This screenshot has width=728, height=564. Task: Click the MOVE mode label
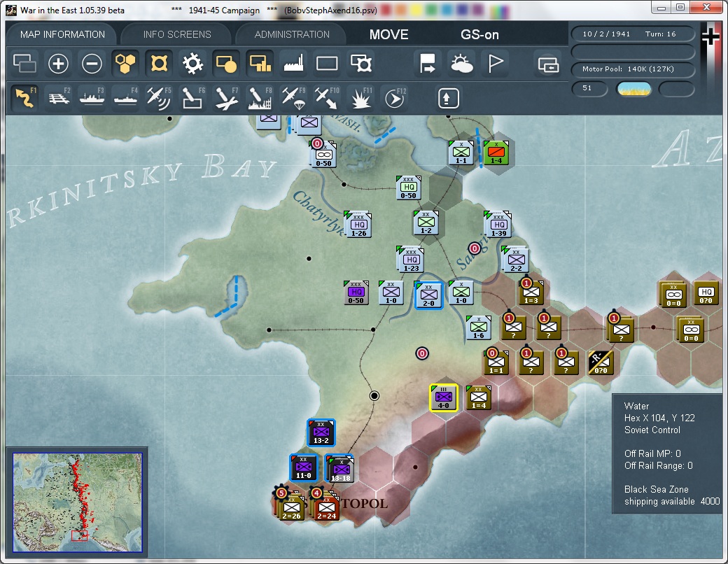point(388,34)
